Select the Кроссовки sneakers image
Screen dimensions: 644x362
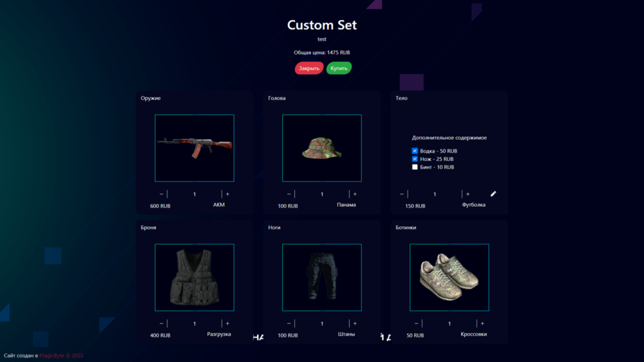(x=450, y=278)
